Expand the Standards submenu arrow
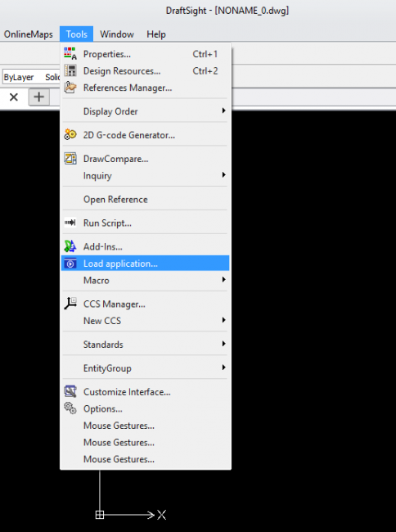 click(223, 344)
